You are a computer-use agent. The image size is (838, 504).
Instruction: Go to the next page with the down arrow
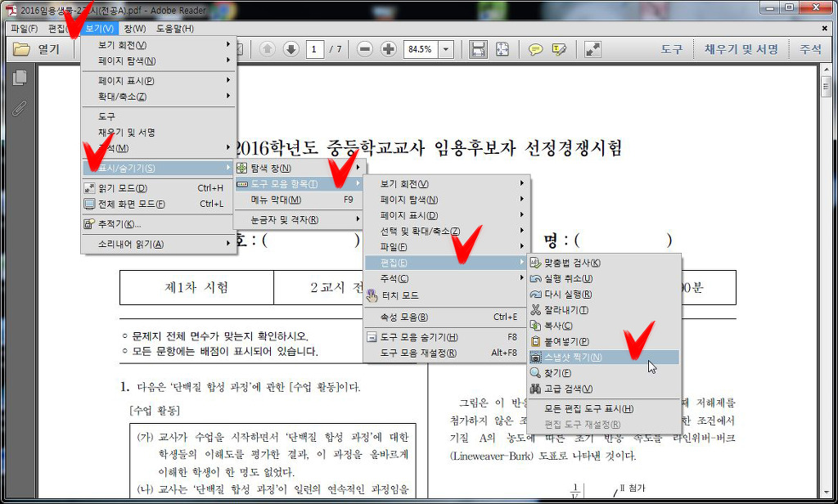pyautogui.click(x=291, y=49)
